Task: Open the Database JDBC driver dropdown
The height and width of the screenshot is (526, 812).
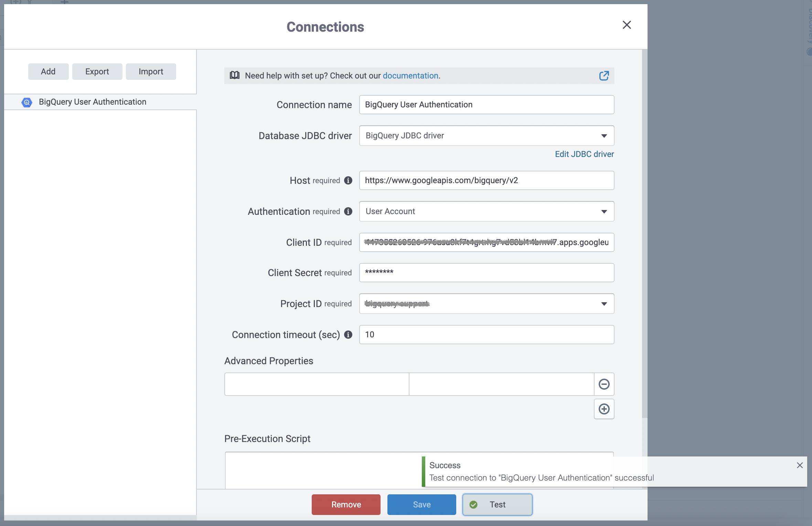Action: point(487,136)
